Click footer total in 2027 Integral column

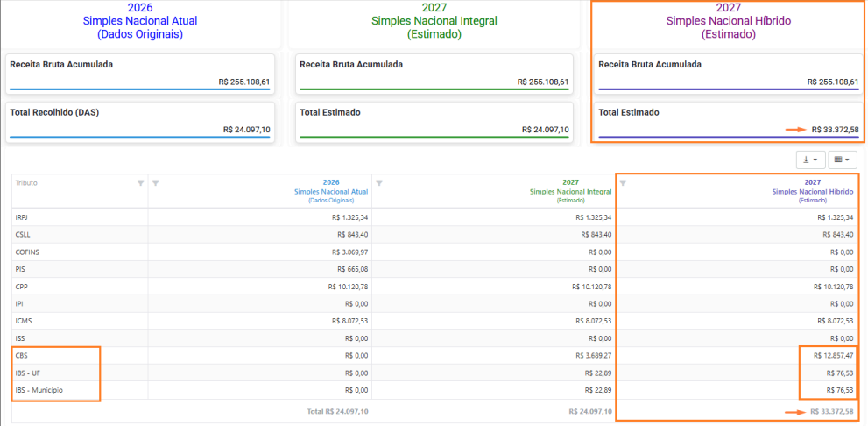[x=590, y=412]
